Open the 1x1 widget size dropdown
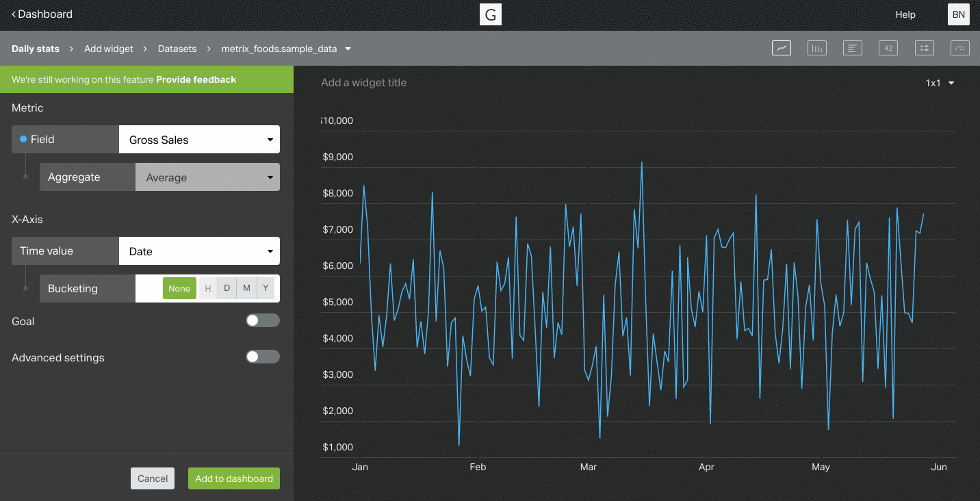The image size is (980, 501). click(940, 83)
